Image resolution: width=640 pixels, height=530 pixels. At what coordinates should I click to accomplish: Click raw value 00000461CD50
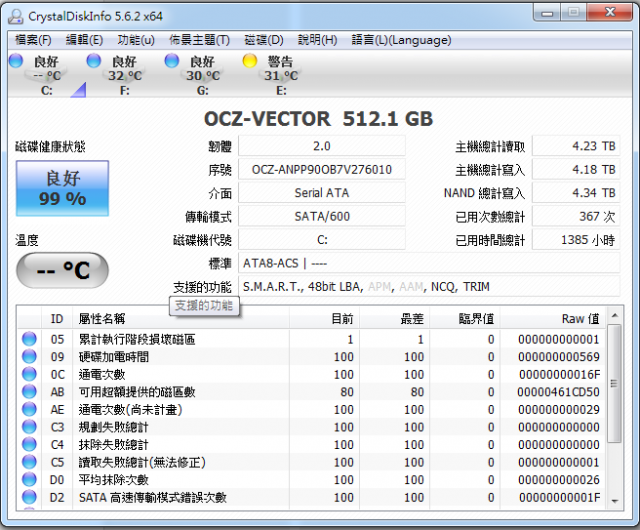[x=558, y=392]
